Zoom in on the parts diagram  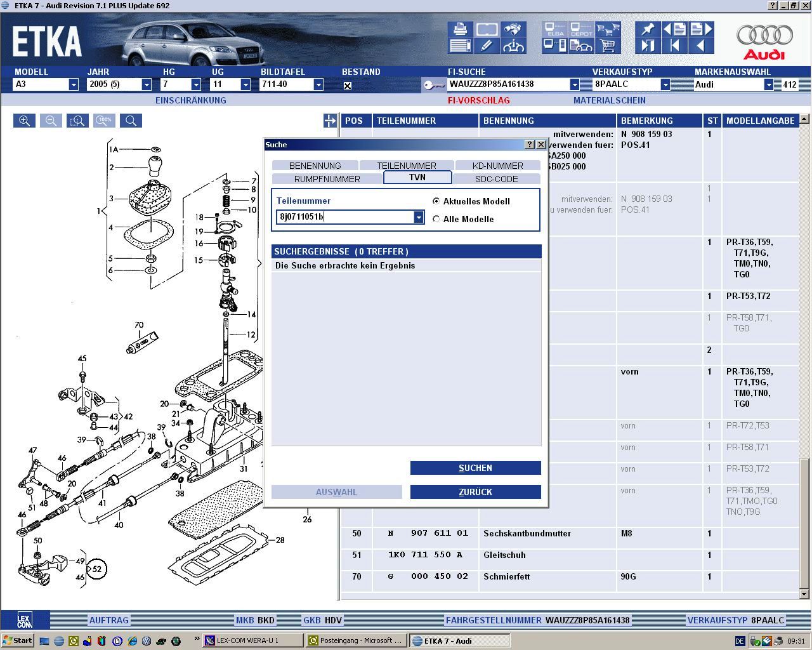pyautogui.click(x=24, y=121)
